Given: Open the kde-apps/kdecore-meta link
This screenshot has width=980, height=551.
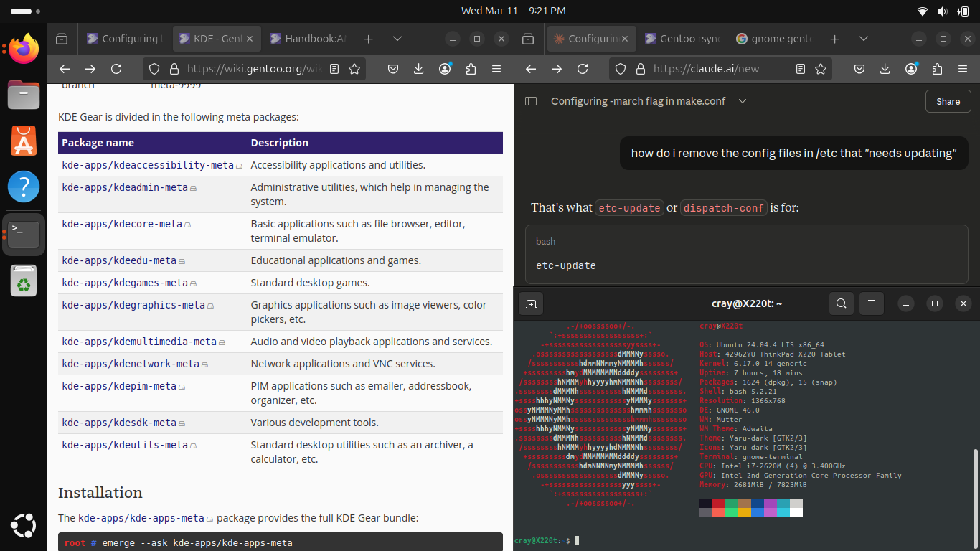Looking at the screenshot, I should [x=122, y=224].
